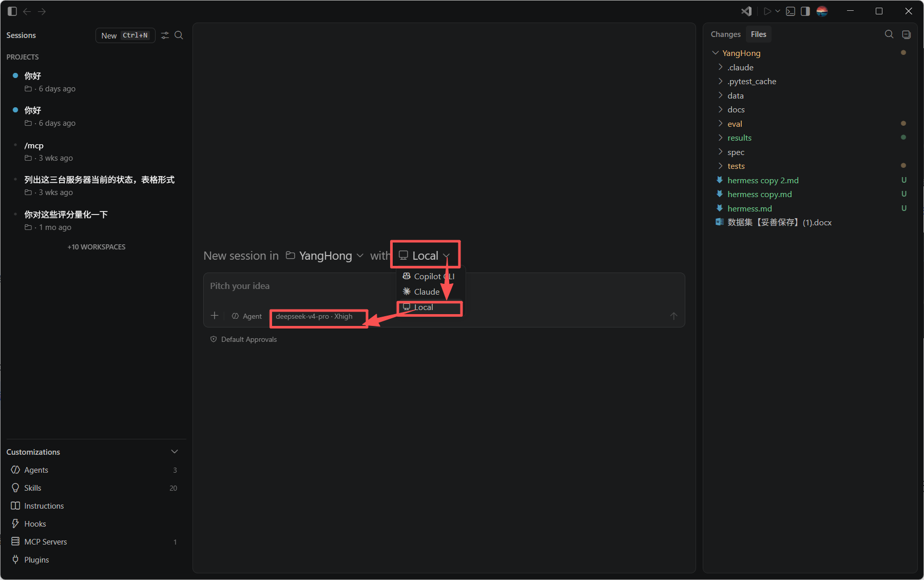Go forward with the right arrow
Image resolution: width=924 pixels, height=580 pixels.
pyautogui.click(x=42, y=11)
